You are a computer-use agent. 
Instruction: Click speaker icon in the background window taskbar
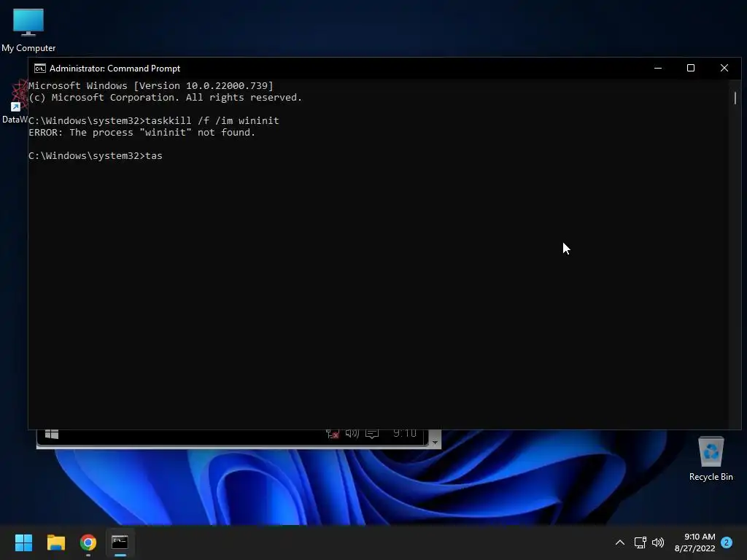point(352,433)
